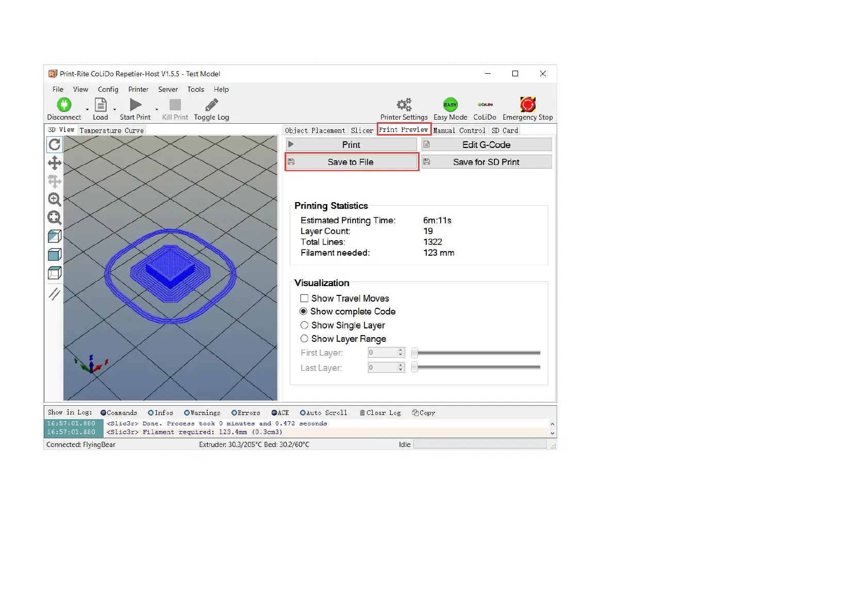Viewport: 868px width, 614px height.
Task: Select Show Layer Range option
Action: click(305, 339)
